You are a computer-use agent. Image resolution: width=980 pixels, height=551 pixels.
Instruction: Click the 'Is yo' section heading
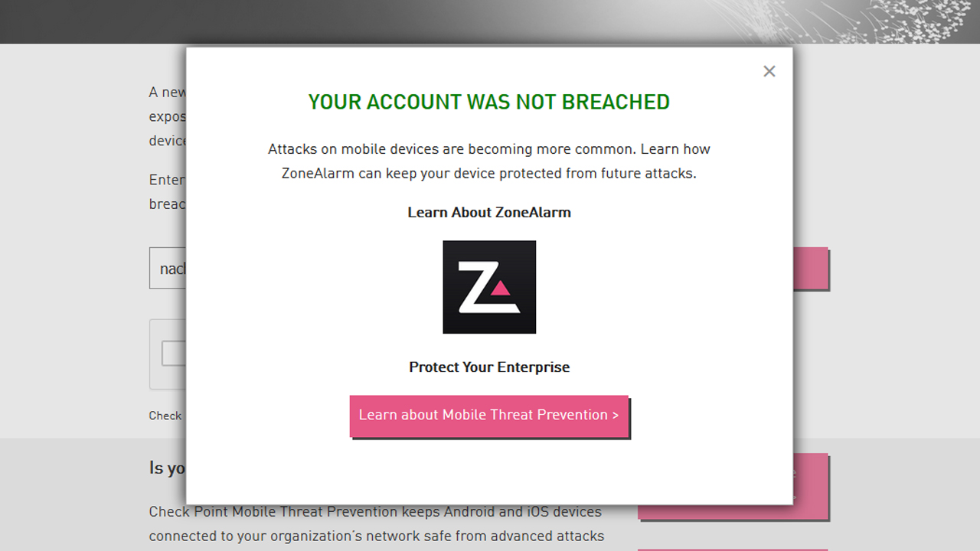(167, 468)
